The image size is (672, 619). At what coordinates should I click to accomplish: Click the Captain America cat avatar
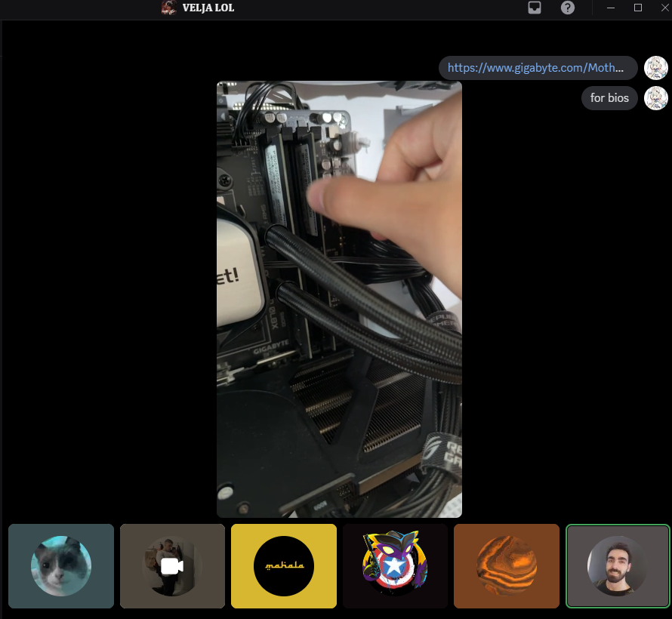coord(395,566)
